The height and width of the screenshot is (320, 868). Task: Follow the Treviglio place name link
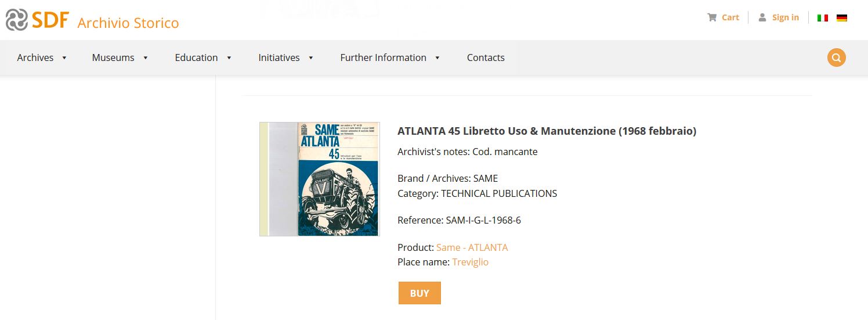[470, 262]
